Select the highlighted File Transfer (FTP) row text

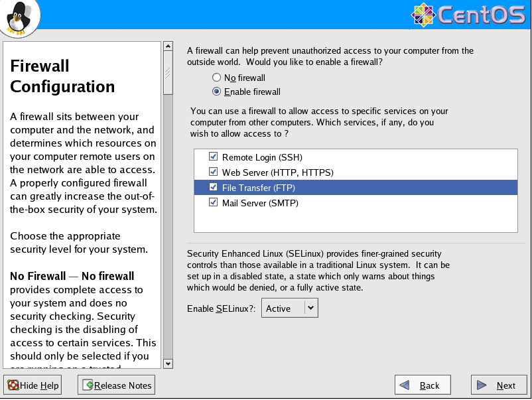point(259,188)
